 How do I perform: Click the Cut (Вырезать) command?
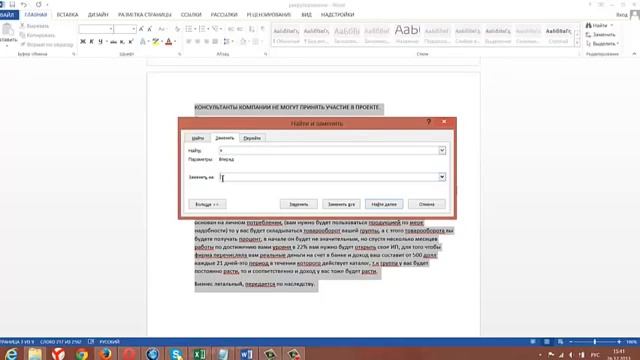[x=34, y=26]
